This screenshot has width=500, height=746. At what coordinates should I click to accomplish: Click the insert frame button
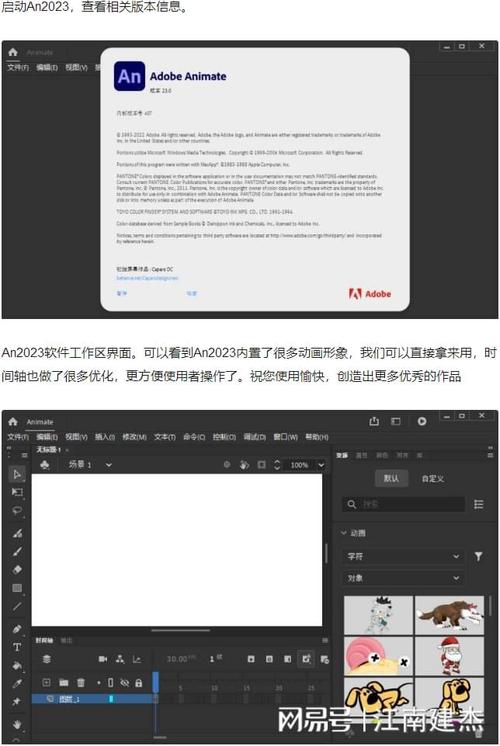click(x=287, y=659)
